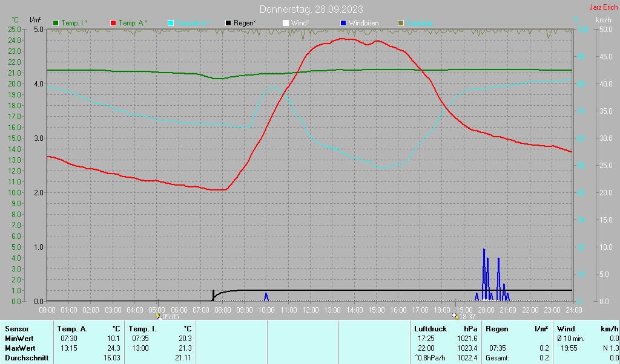Click the 'Temp. A.' table column header
620x364 pixels.
73,329
